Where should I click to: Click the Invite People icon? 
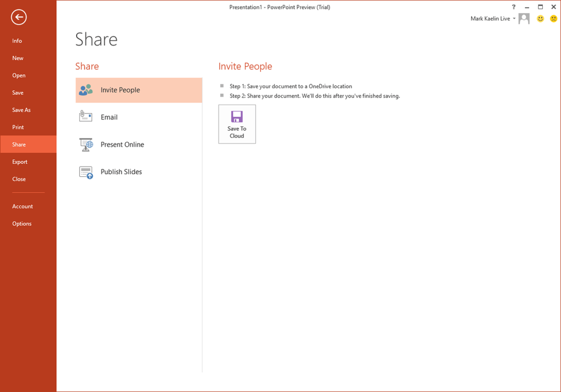point(85,90)
